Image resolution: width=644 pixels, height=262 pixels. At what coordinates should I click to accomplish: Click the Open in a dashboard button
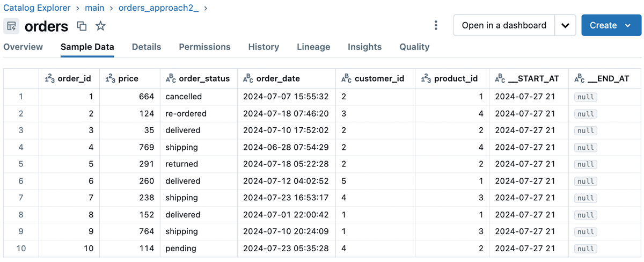(x=504, y=25)
